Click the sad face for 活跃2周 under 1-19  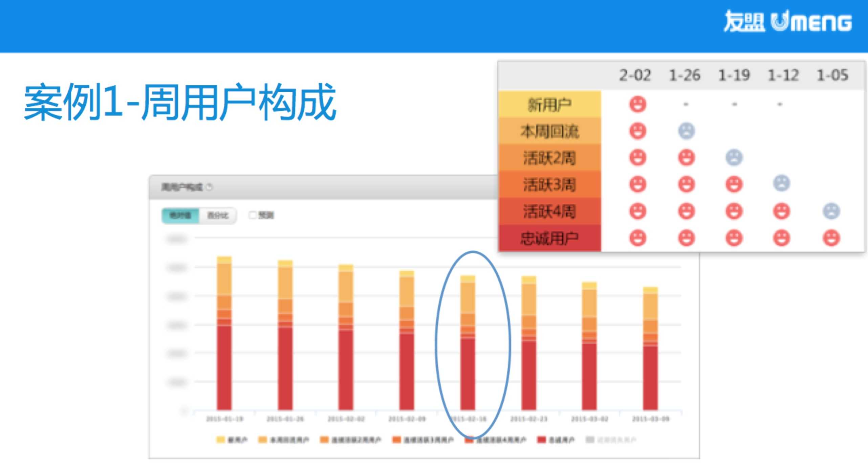pos(734,158)
